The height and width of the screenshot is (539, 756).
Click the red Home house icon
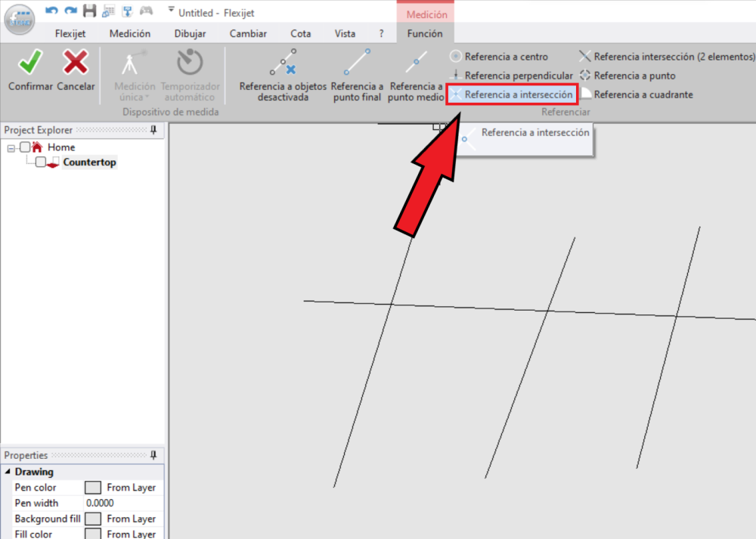coord(37,147)
